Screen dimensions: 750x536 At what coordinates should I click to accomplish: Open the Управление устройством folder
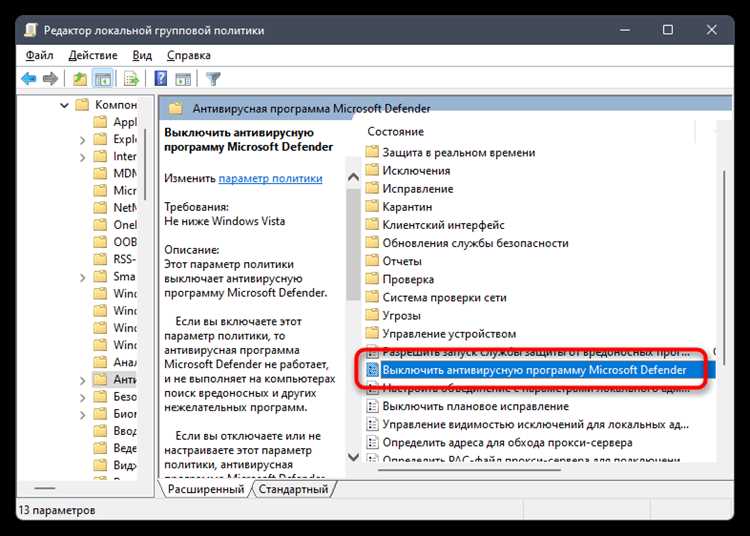pyautogui.click(x=441, y=334)
